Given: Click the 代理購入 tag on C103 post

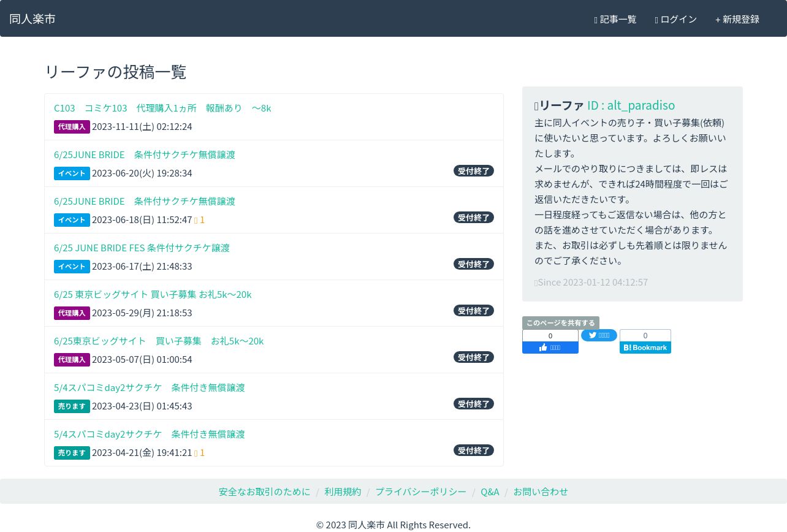Looking at the screenshot, I should [x=72, y=127].
